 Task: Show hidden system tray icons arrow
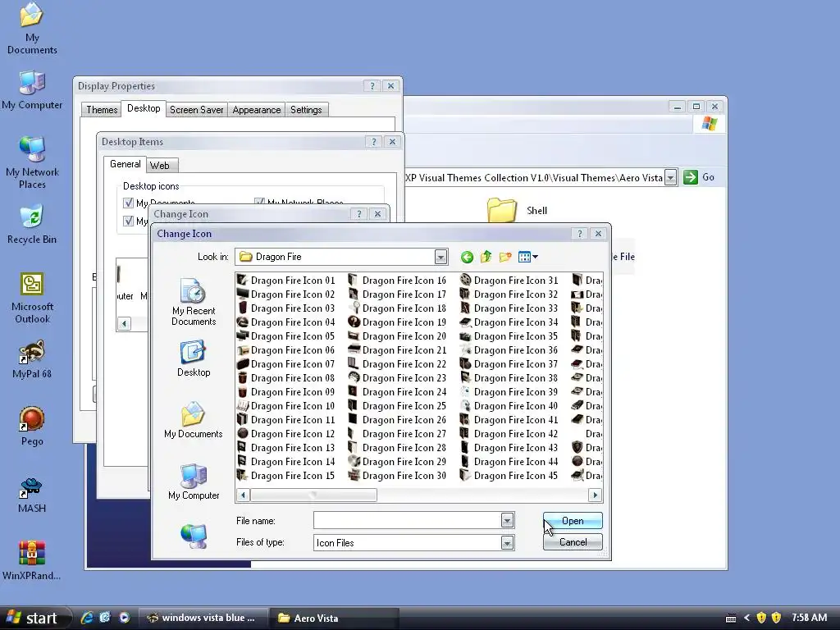pyautogui.click(x=746, y=618)
